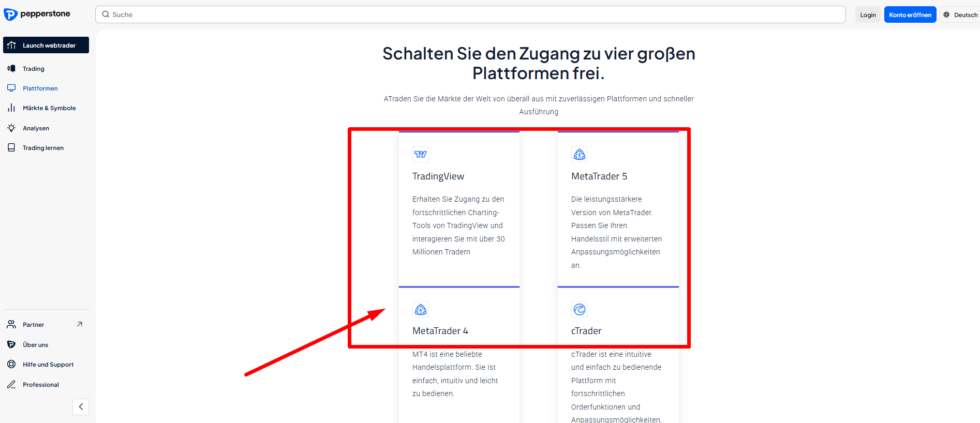Click the text "Die leistungsstärkere"
This screenshot has width=980, height=423.
point(606,199)
